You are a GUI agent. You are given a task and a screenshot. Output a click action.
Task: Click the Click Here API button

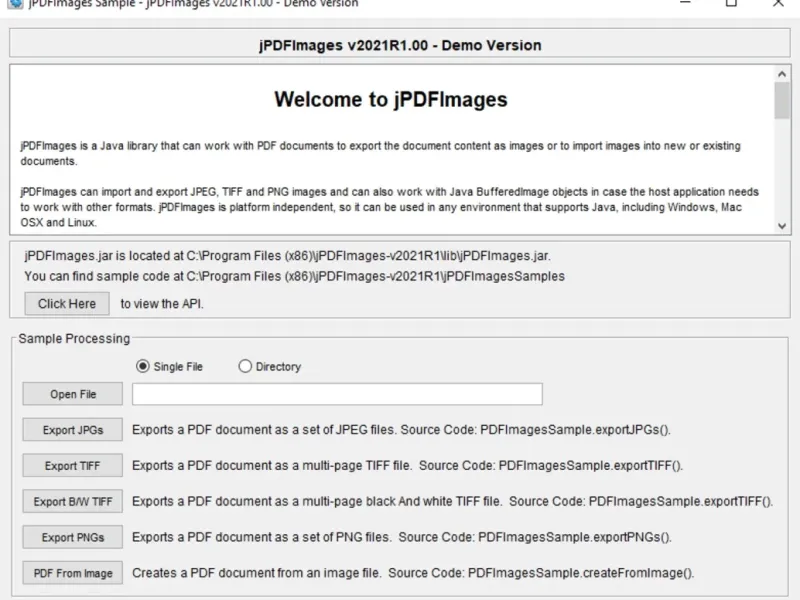[x=67, y=304]
